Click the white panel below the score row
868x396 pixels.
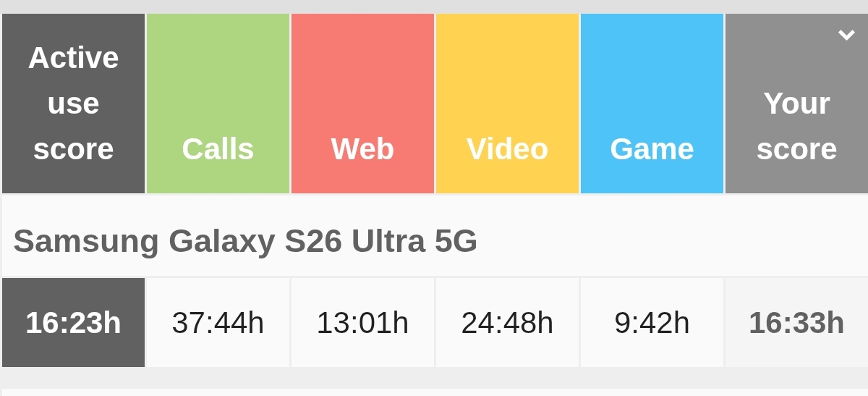(434, 392)
